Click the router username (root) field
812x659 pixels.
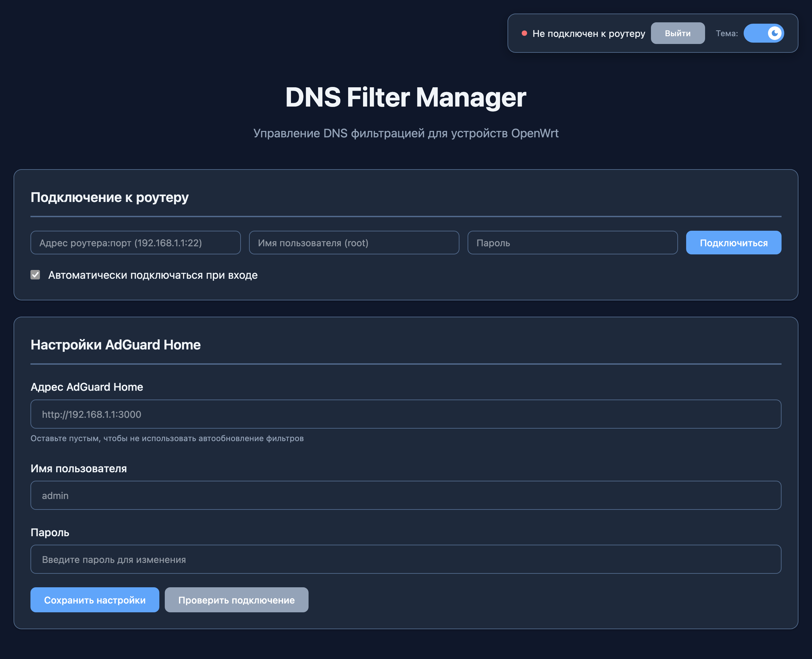(x=354, y=243)
